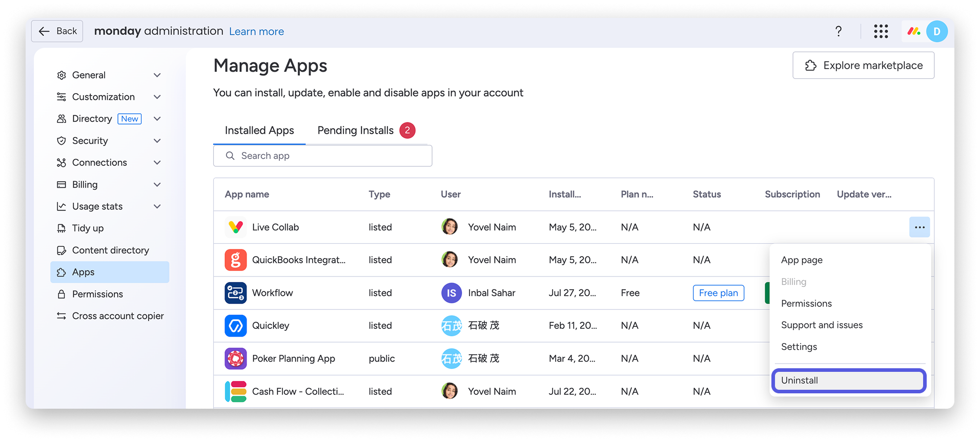
Task: Choose Support and issues menu item
Action: 822,325
